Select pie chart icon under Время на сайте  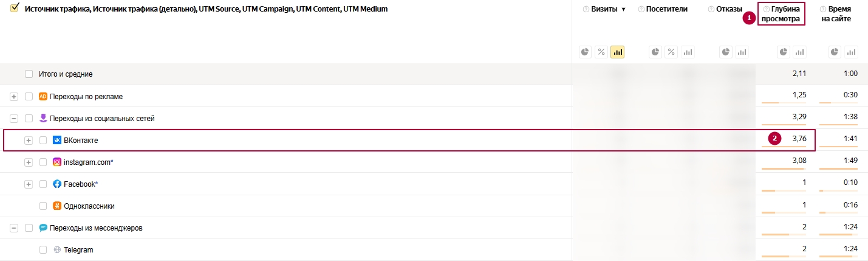[835, 52]
